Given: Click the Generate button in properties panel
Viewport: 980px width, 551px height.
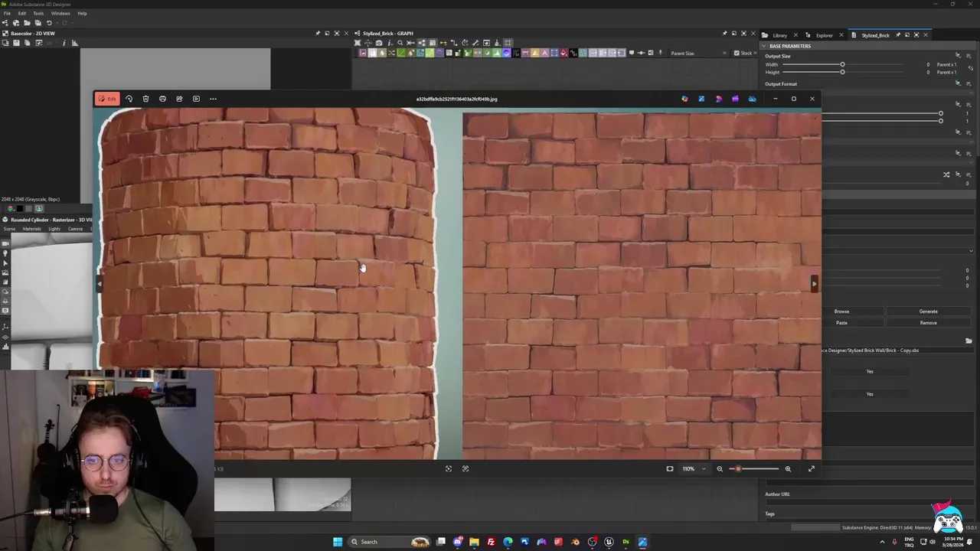Looking at the screenshot, I should (x=928, y=311).
